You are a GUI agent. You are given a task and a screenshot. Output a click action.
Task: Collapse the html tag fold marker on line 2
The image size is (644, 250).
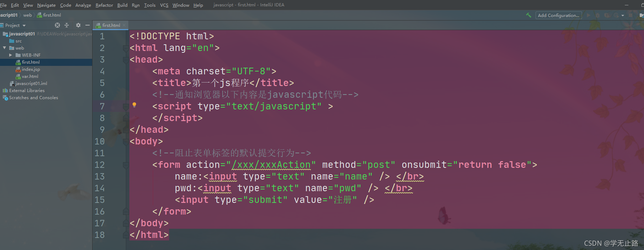click(125, 48)
